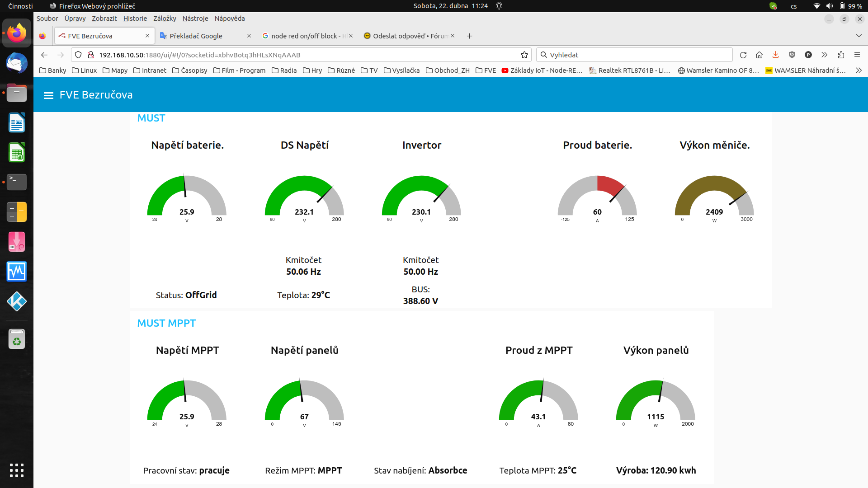Expand hidden bookmarks overflow chevron
The image size is (868, 488).
point(859,70)
